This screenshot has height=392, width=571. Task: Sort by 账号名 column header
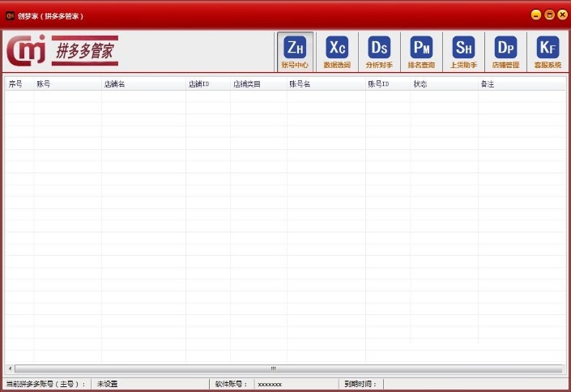tap(326, 84)
